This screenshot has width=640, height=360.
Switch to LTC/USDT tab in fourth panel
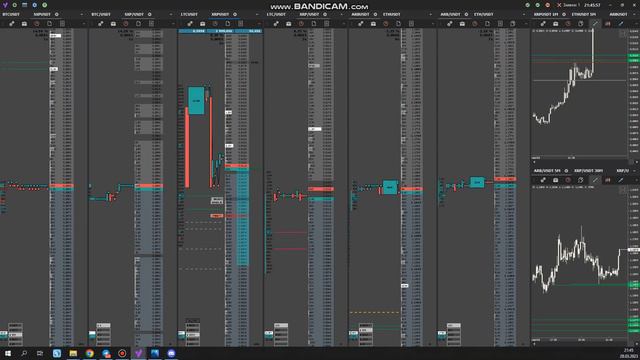(276, 14)
